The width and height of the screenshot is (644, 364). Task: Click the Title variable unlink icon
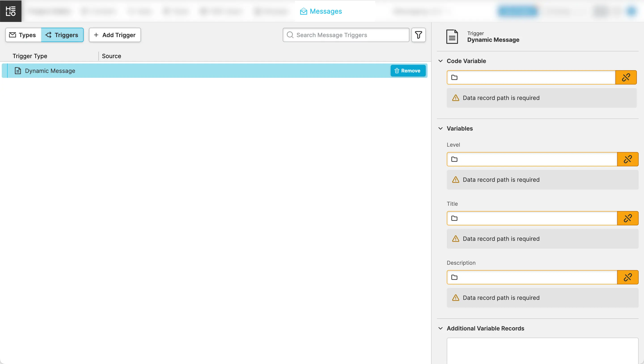coord(627,218)
